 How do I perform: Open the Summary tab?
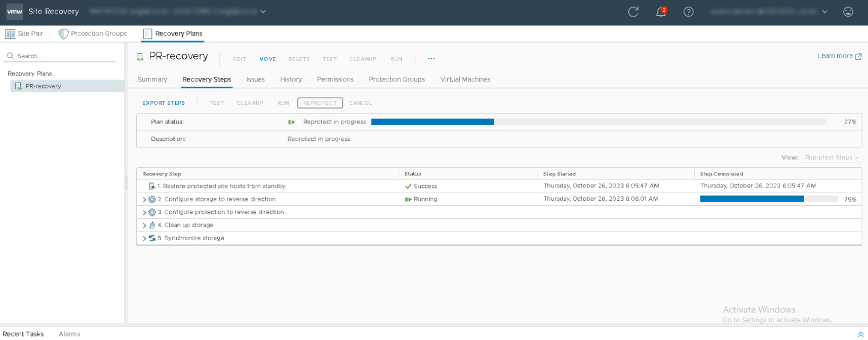point(152,80)
